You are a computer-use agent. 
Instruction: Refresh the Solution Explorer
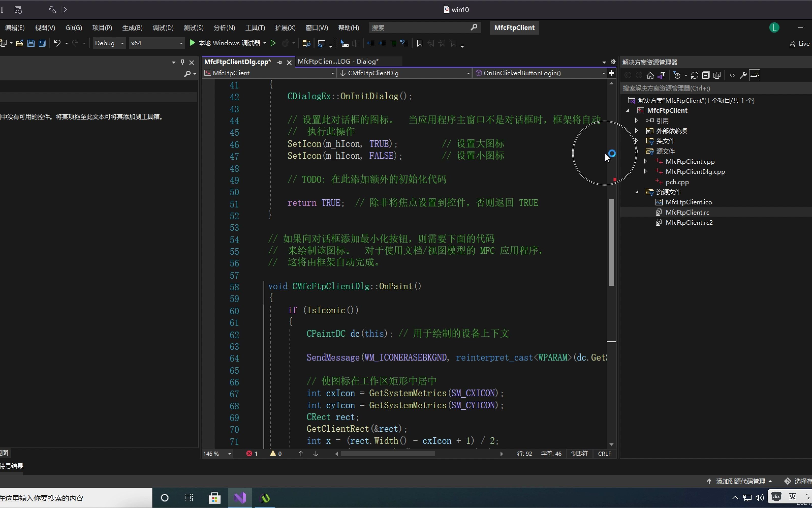coord(695,75)
